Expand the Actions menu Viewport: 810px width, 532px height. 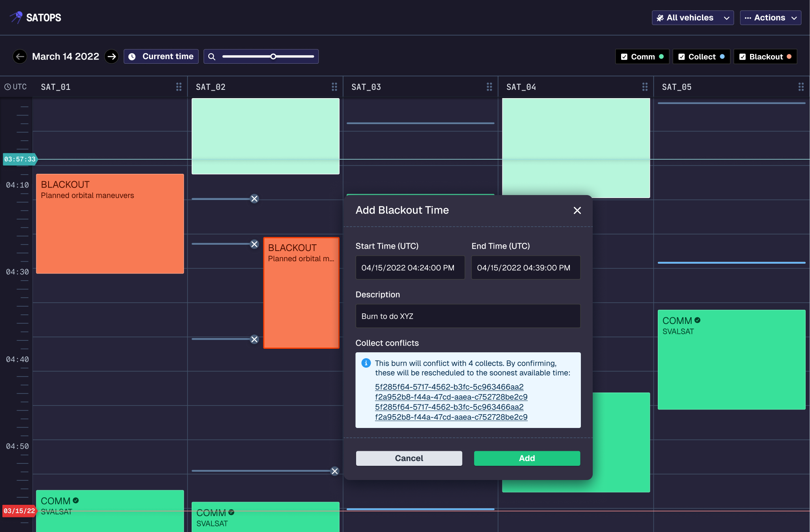(x=770, y=18)
